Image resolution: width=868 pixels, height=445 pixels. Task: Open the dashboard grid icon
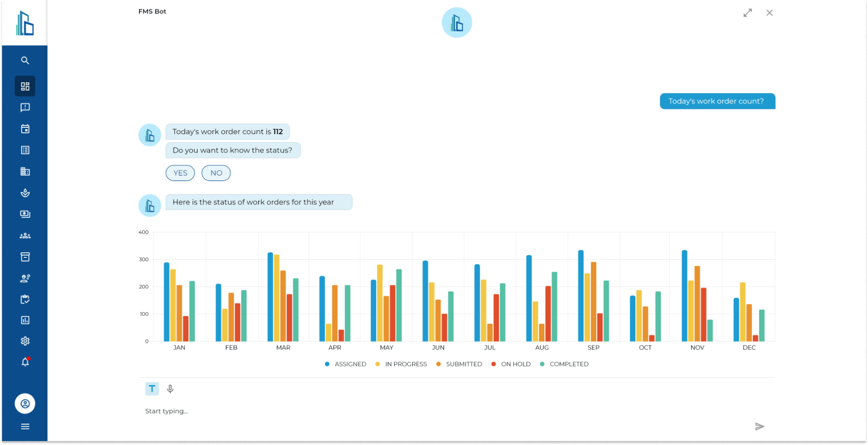(x=25, y=86)
